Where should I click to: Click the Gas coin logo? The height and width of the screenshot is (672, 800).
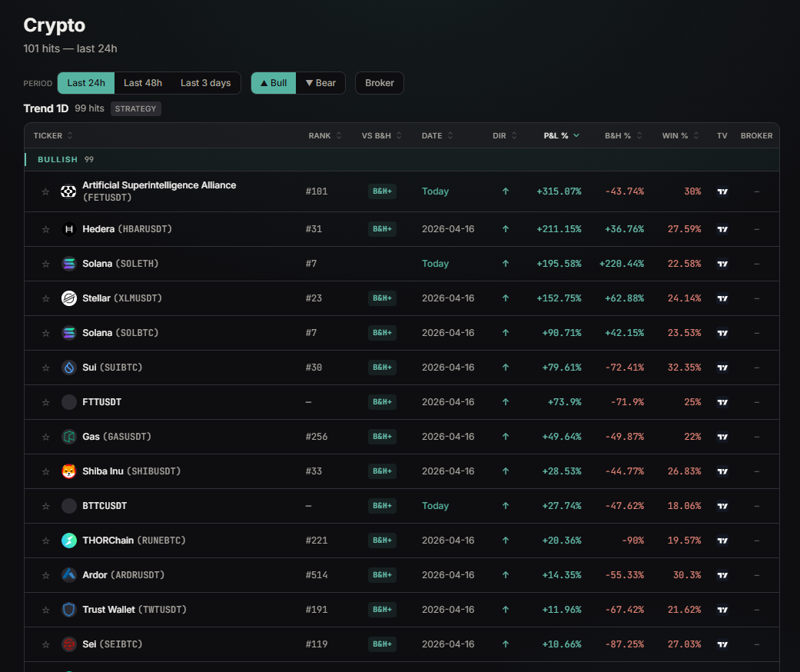tap(69, 437)
